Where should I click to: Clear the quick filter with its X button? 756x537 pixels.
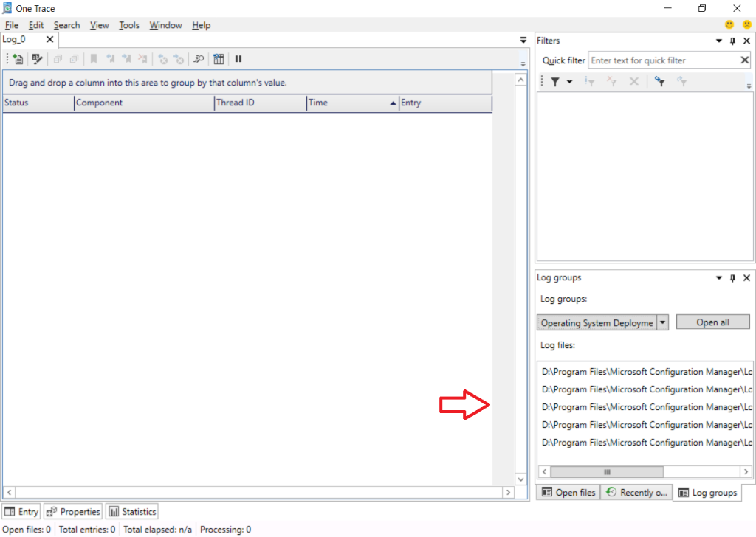tap(744, 60)
